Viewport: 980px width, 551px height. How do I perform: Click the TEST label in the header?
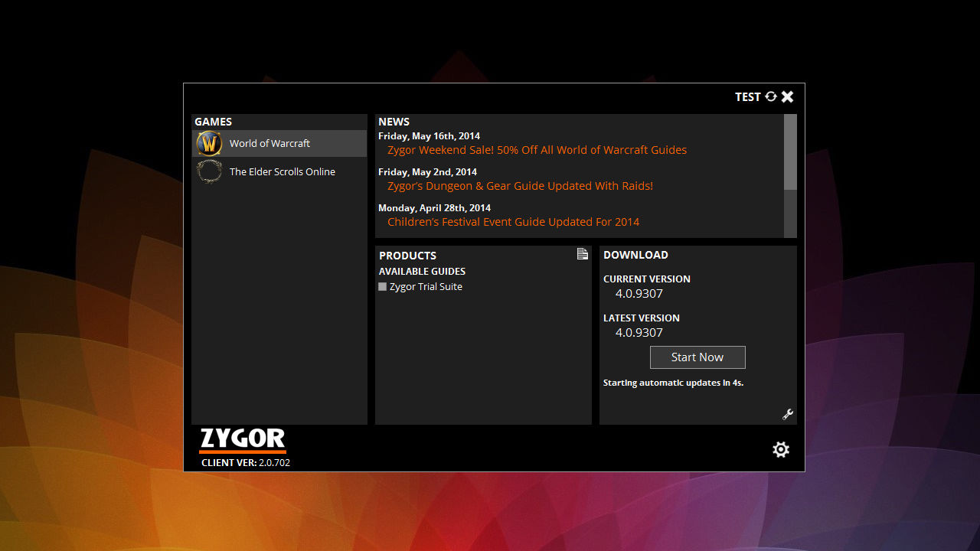click(747, 97)
